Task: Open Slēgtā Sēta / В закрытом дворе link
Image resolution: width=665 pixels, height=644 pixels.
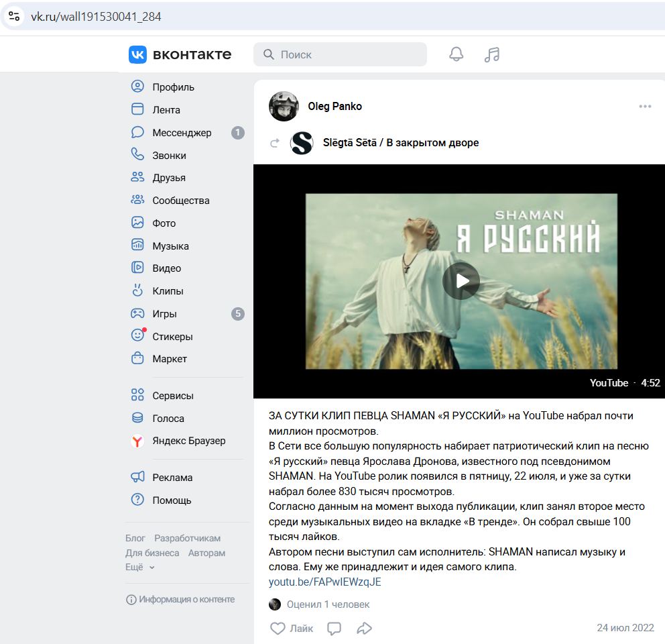Action: [401, 143]
